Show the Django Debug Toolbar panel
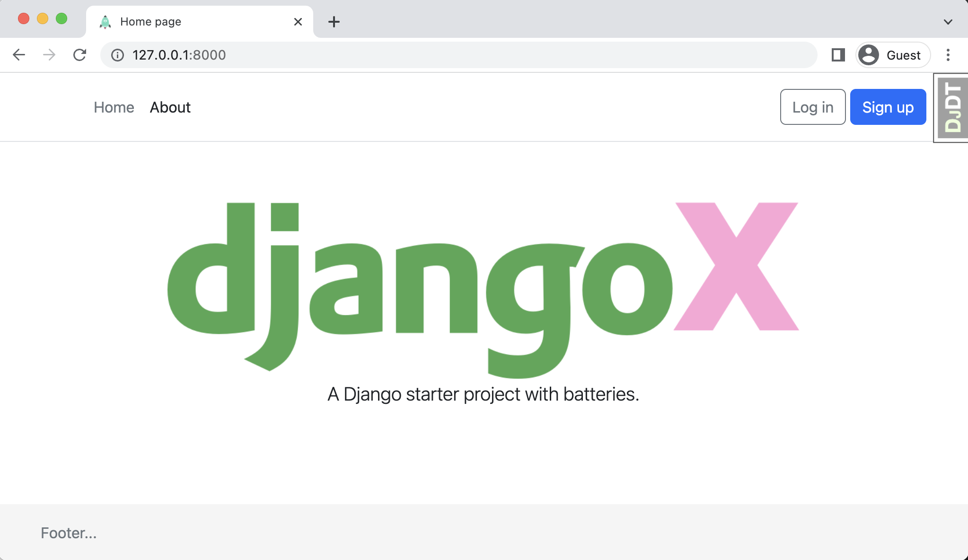Viewport: 968px width, 560px height. point(952,107)
